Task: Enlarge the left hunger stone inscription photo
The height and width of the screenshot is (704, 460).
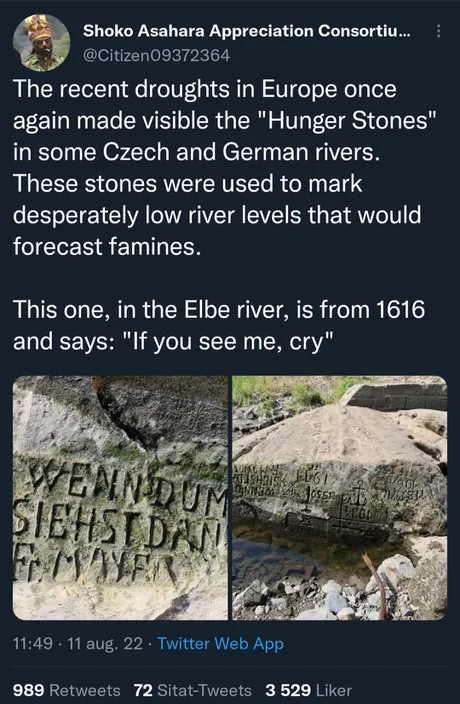Action: point(120,497)
